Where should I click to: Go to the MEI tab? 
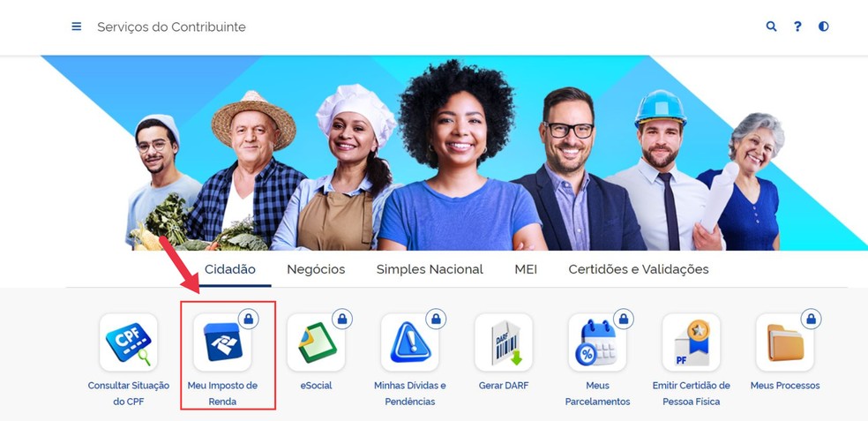click(x=526, y=269)
